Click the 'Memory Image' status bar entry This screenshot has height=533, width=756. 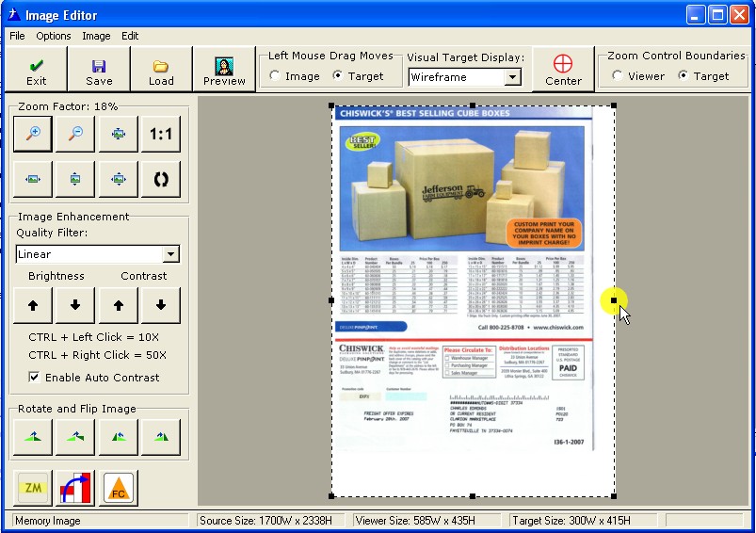[48, 521]
